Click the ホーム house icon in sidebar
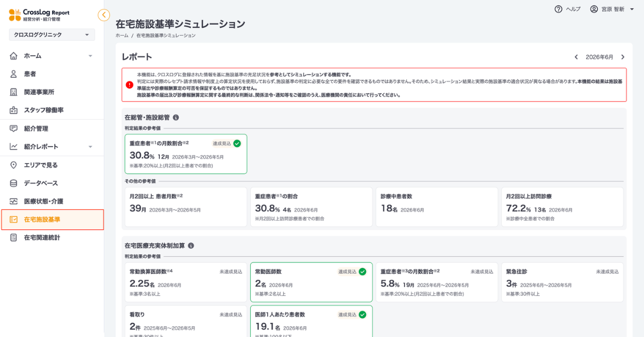The width and height of the screenshot is (644, 337). click(x=14, y=56)
